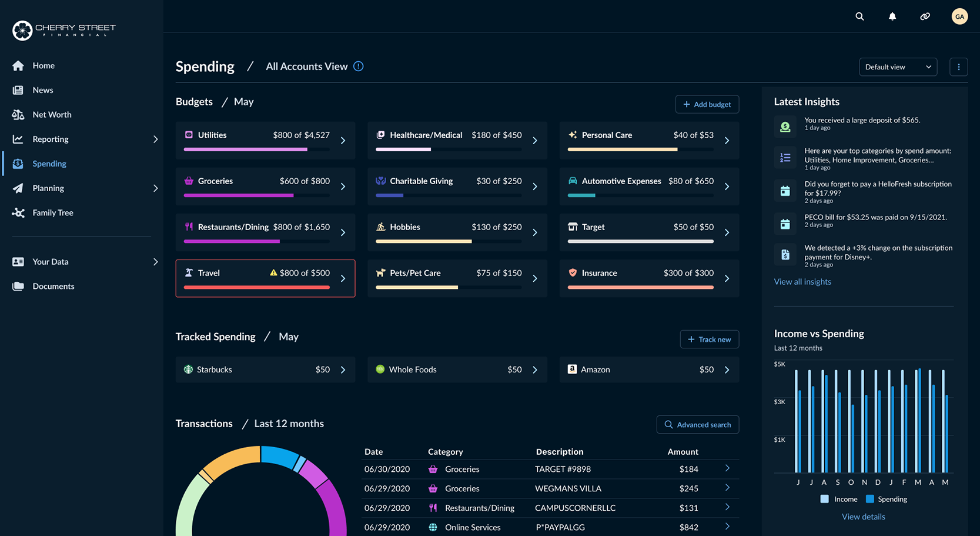Screen dimensions: 980x536
Task: Click the link chain icon in header
Action: tap(925, 16)
